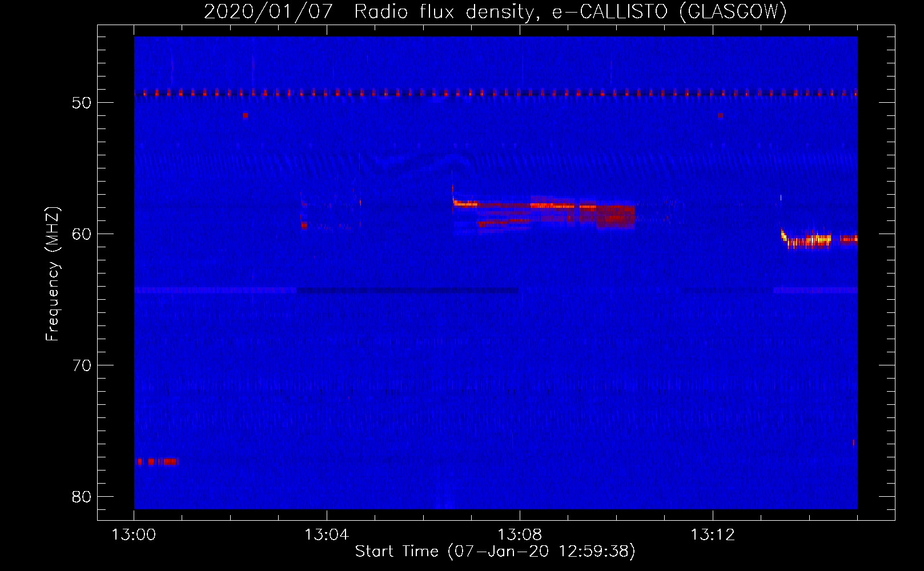This screenshot has width=924, height=571.
Task: Click the "Start Time (07-Jan-20 12:59:38)" label
Action: point(495,552)
